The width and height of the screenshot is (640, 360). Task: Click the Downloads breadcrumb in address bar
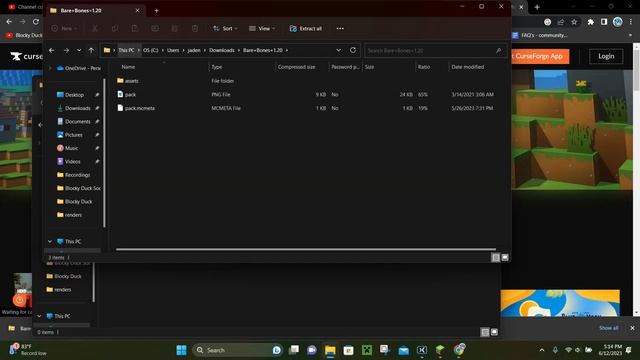pos(222,50)
